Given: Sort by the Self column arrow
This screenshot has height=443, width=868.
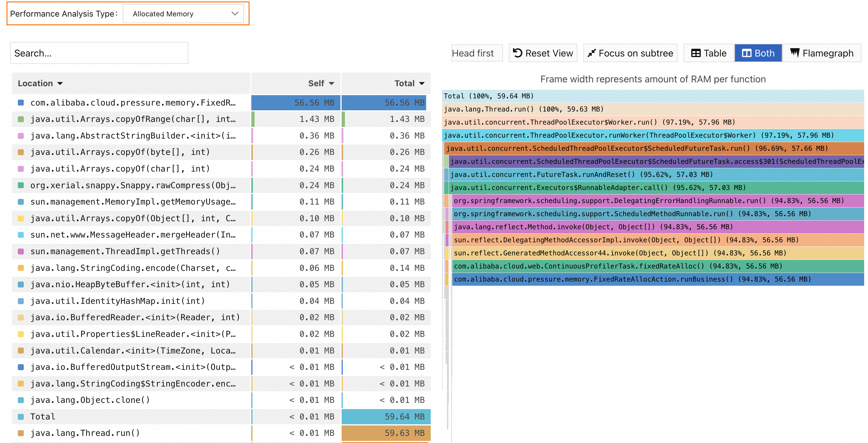Looking at the screenshot, I should (x=332, y=83).
